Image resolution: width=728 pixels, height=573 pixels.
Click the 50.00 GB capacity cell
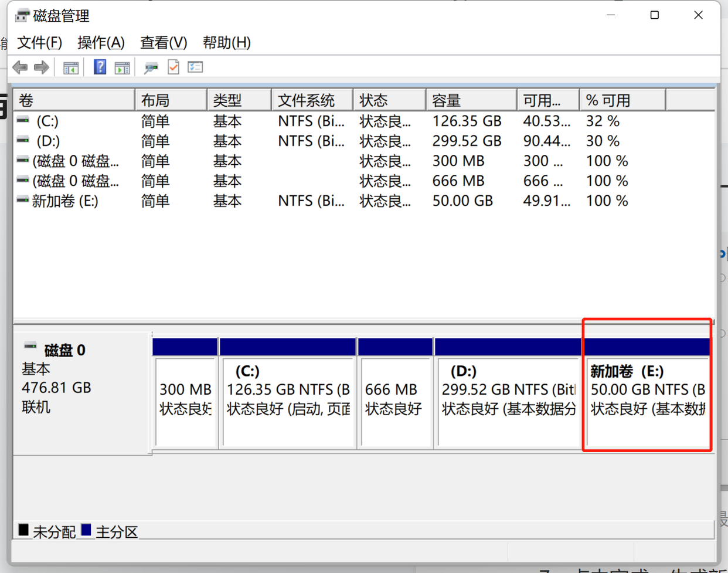[462, 201]
